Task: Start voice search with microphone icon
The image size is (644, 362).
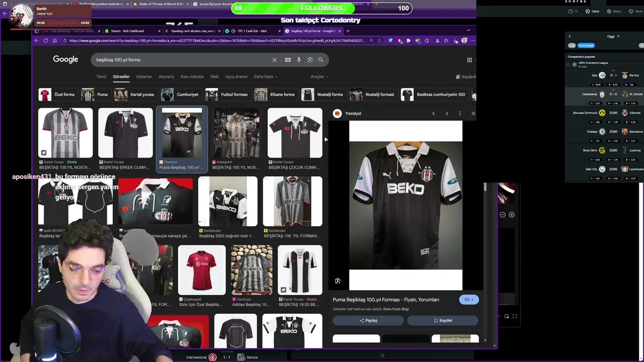Action: tap(299, 60)
